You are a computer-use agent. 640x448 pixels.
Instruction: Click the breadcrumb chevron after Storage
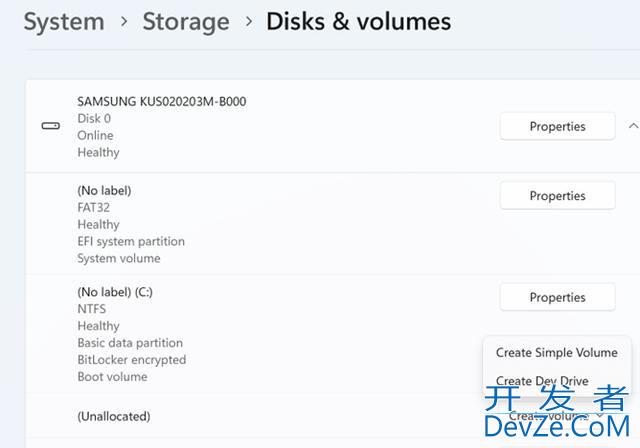click(x=249, y=21)
